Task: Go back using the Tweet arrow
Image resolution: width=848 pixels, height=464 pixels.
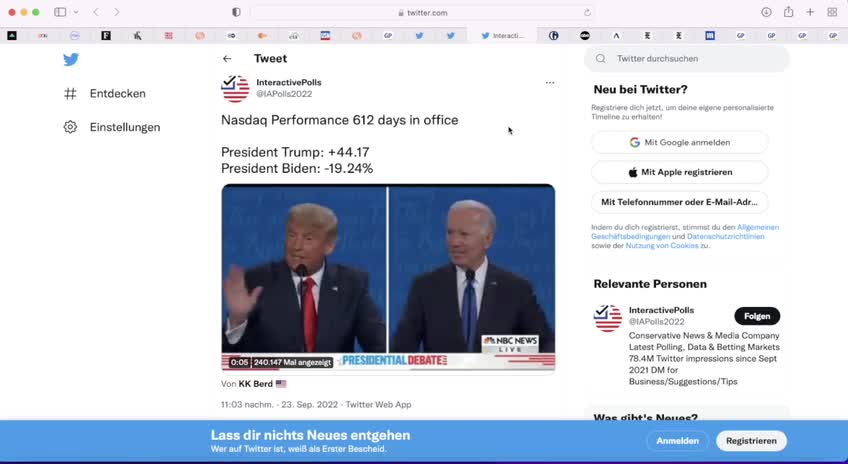Action: pyautogui.click(x=227, y=58)
